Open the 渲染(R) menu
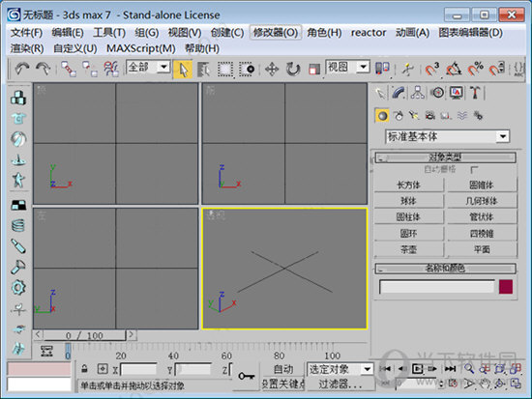Viewport: 532px width, 399px height. pos(27,48)
